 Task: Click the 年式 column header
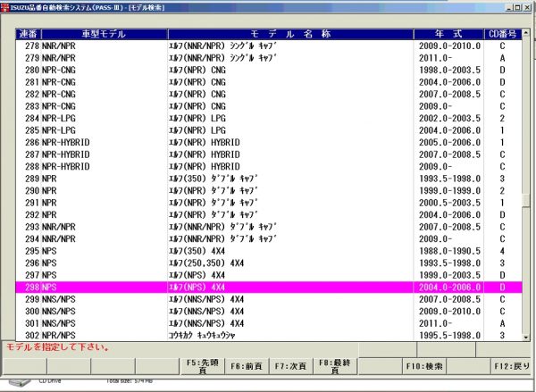[x=448, y=34]
